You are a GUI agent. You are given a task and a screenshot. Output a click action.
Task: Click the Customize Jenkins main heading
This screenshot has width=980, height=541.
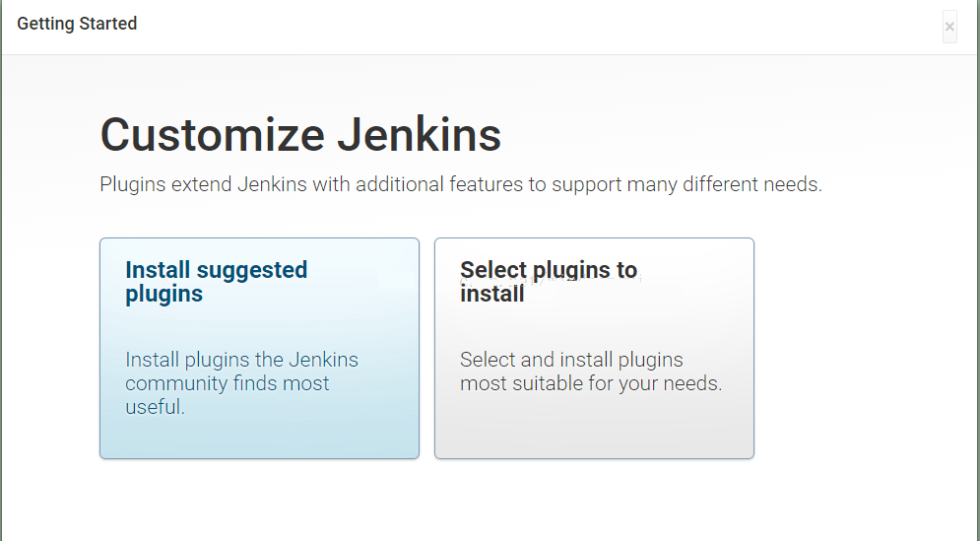click(300, 134)
